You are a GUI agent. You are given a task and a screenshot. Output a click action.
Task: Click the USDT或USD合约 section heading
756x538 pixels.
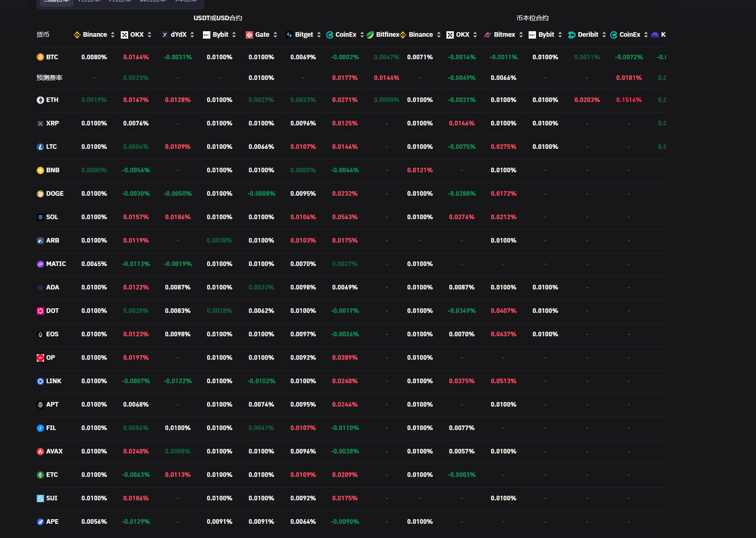pyautogui.click(x=218, y=18)
